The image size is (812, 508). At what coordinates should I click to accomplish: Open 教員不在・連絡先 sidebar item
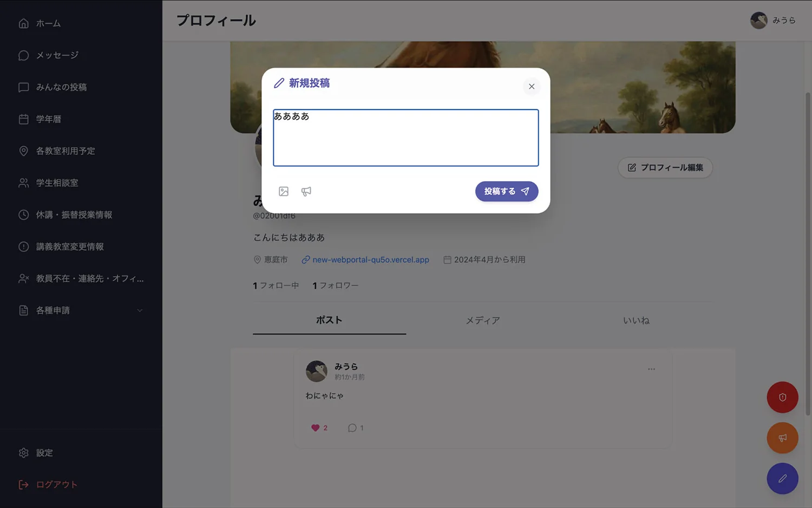(x=81, y=279)
